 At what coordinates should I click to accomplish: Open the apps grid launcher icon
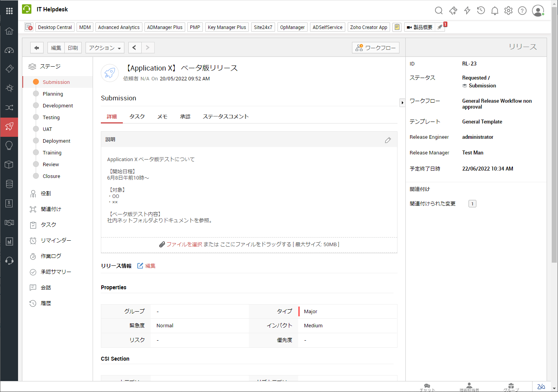9,11
